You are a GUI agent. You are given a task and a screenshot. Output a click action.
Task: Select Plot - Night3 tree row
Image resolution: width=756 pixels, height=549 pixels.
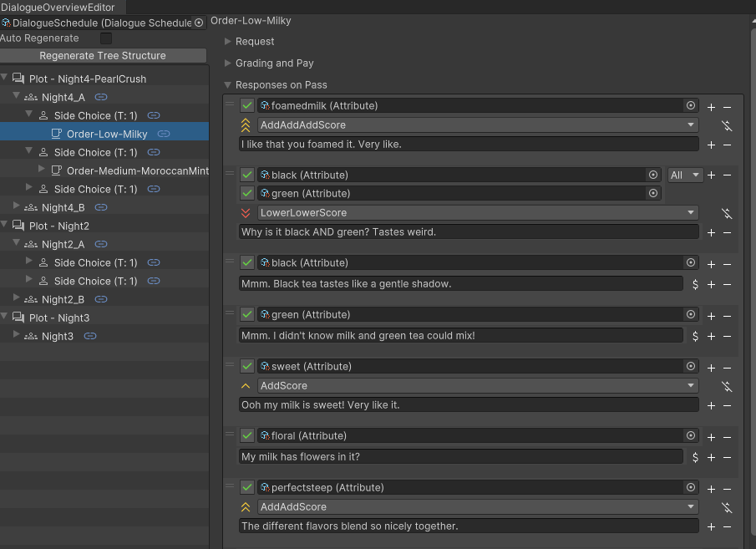(x=104, y=318)
